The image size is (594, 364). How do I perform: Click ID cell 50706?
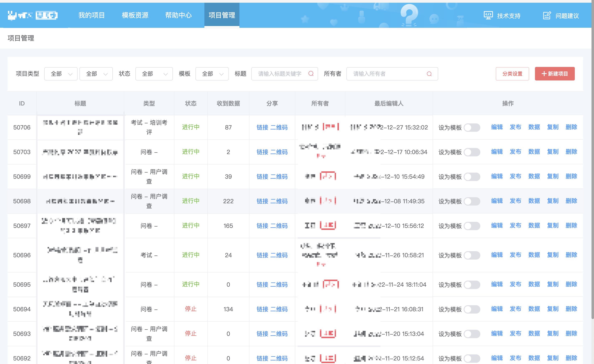[22, 127]
